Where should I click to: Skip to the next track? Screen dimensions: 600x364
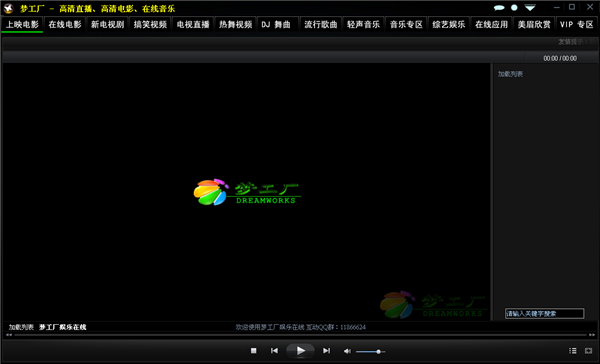pyautogui.click(x=326, y=351)
